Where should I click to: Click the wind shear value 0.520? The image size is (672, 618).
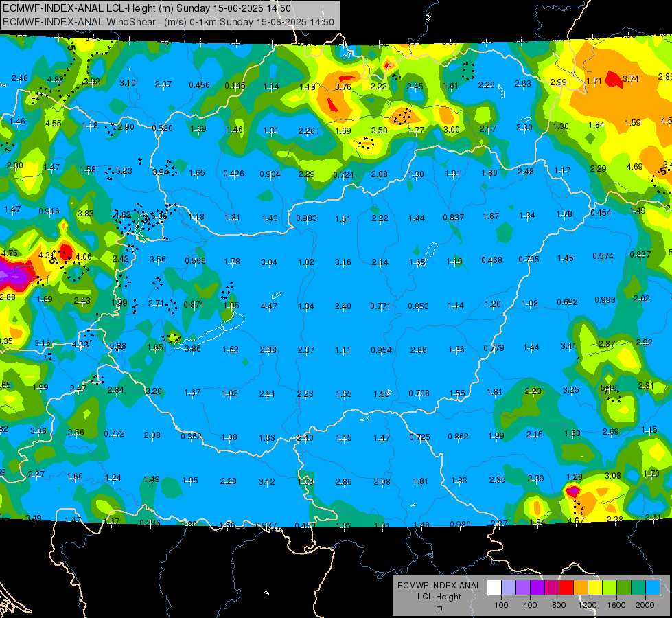[163, 128]
